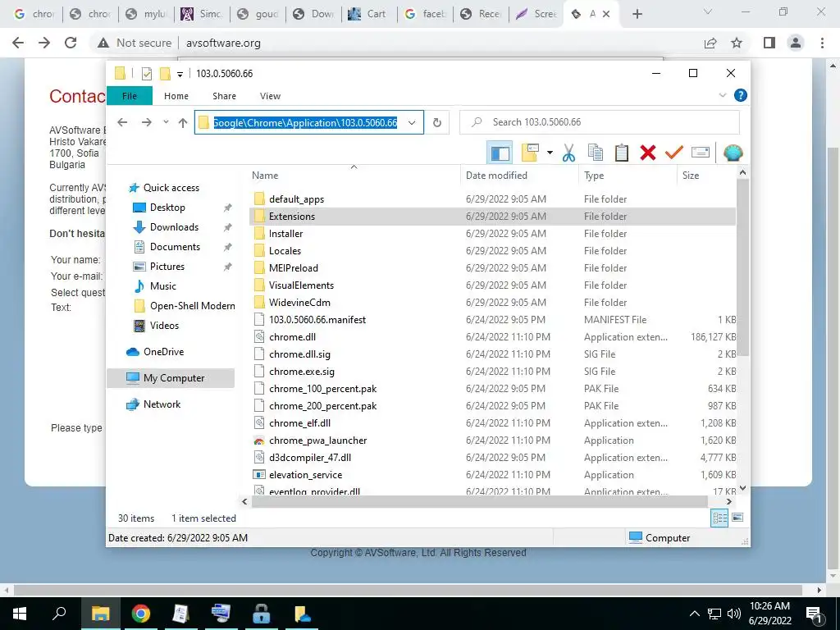Open Classic Explorer settings shell icon
This screenshot has height=630, width=840.
coord(733,153)
